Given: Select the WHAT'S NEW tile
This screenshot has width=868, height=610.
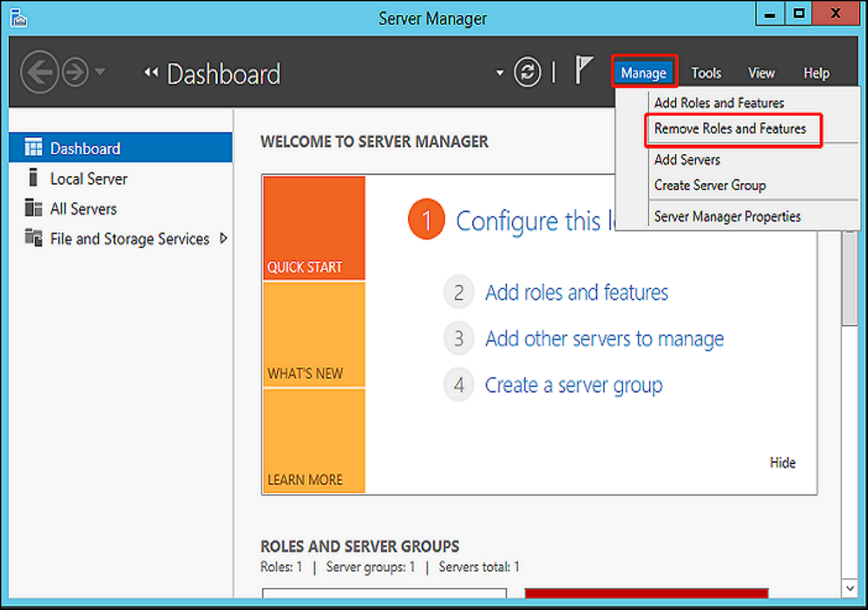Looking at the screenshot, I should click(x=314, y=335).
